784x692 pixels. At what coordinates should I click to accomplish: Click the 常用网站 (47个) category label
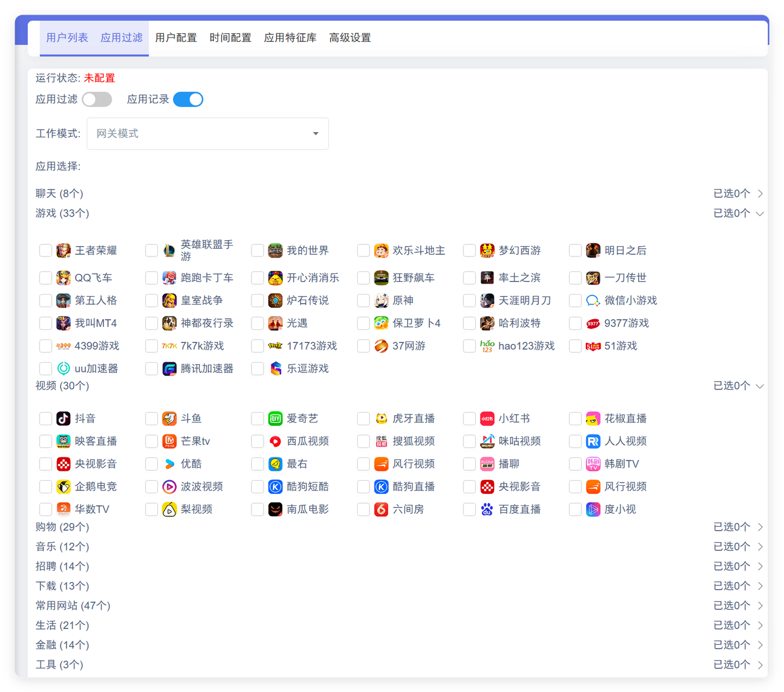pos(73,605)
